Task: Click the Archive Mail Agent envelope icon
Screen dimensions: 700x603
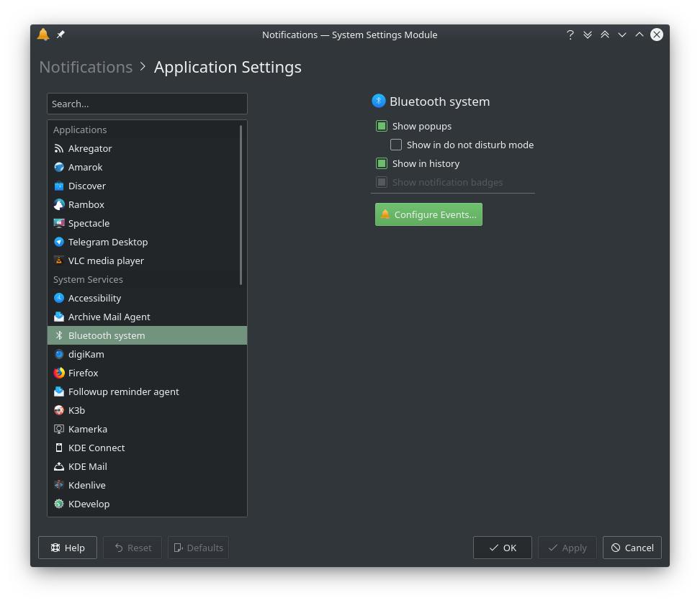Action: click(x=59, y=317)
